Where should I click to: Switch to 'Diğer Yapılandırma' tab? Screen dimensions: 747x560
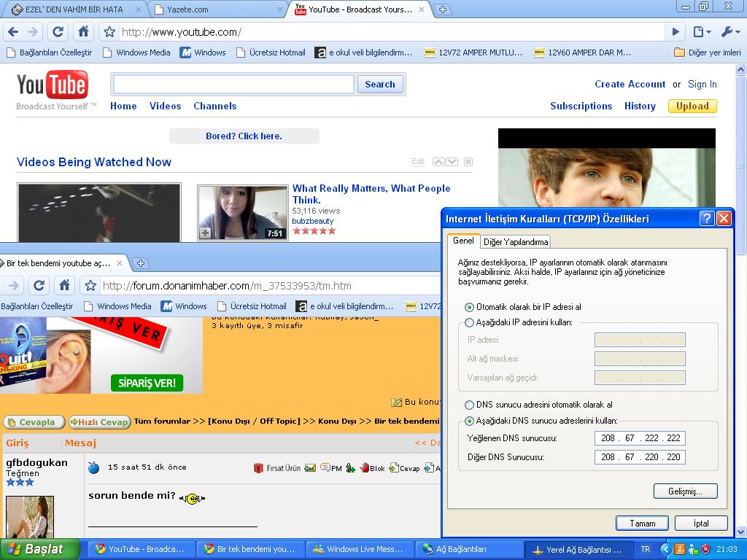[516, 242]
